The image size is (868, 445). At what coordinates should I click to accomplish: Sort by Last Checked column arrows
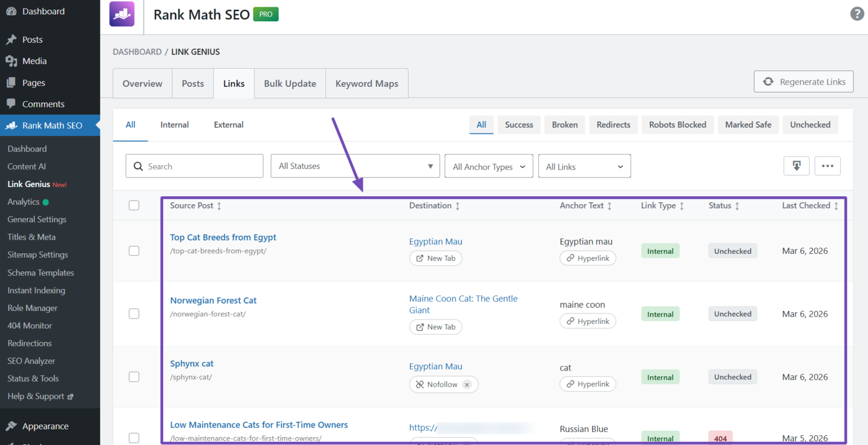coord(836,206)
